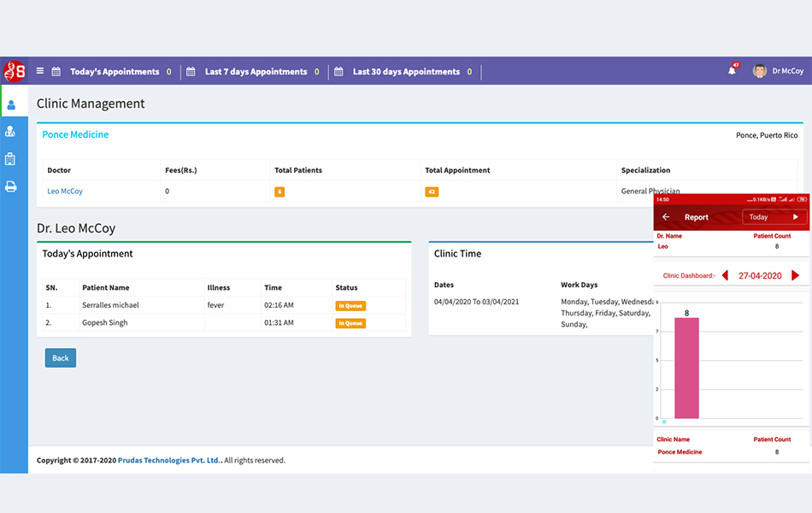This screenshot has width=812, height=513.
Task: Click the Today's Appointments calendar icon
Action: coord(56,72)
